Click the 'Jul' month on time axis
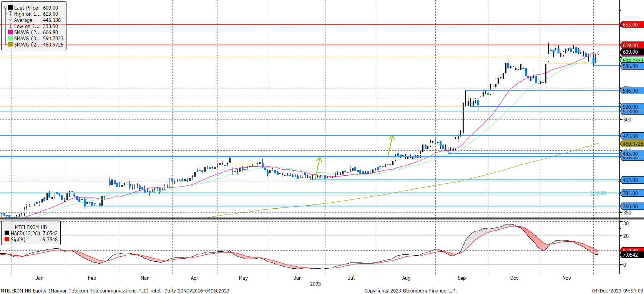The height and width of the screenshot is (294, 644). (x=351, y=278)
